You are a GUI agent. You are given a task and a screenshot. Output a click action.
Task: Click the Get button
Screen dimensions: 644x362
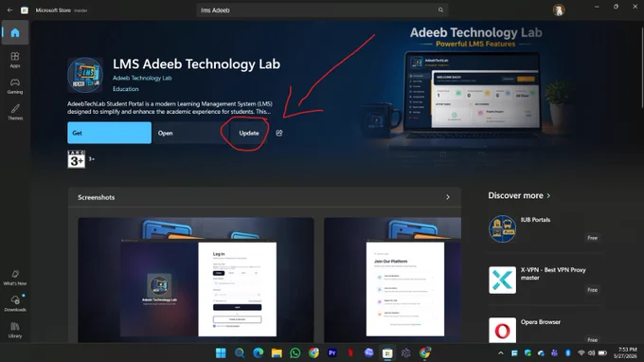tap(109, 133)
